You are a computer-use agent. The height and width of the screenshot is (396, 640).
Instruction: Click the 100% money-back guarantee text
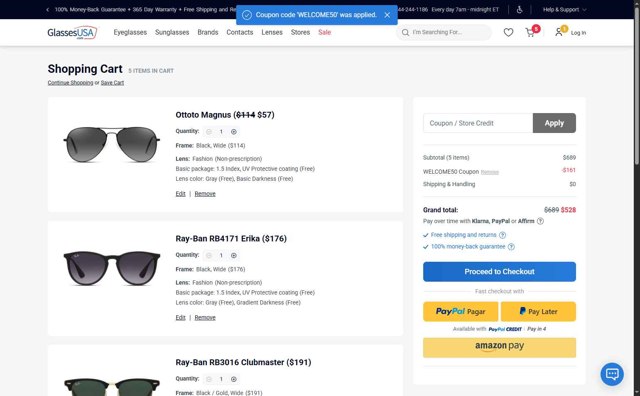(x=468, y=247)
